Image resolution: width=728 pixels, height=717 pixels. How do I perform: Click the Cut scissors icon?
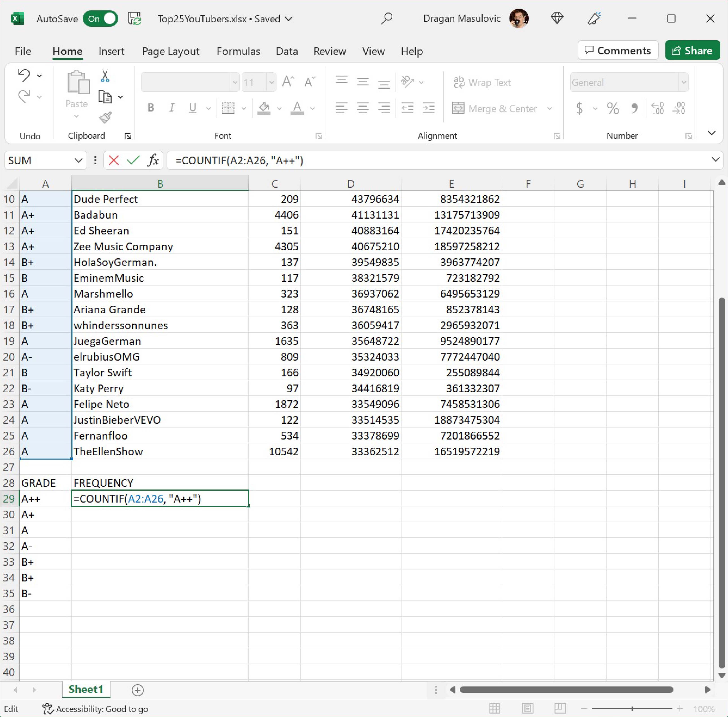(x=105, y=76)
